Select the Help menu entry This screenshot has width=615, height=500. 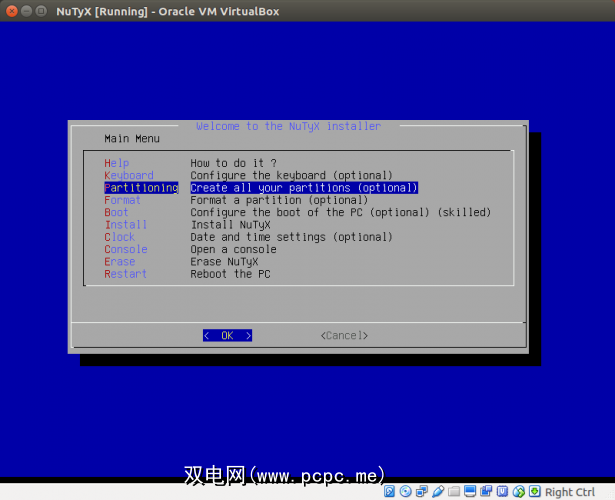tap(116, 163)
